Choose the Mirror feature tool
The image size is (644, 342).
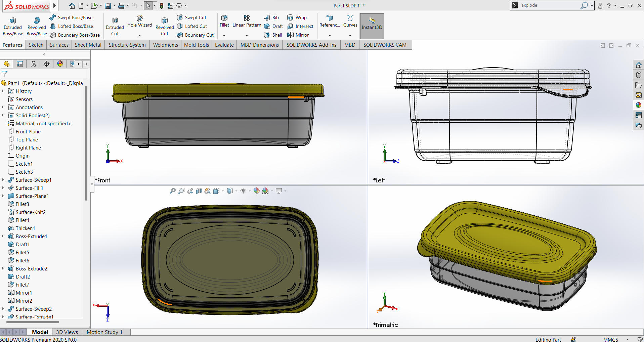pyautogui.click(x=298, y=35)
